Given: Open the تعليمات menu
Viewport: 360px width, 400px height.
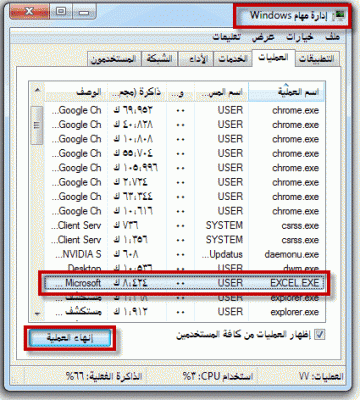Looking at the screenshot, I should pos(226,37).
